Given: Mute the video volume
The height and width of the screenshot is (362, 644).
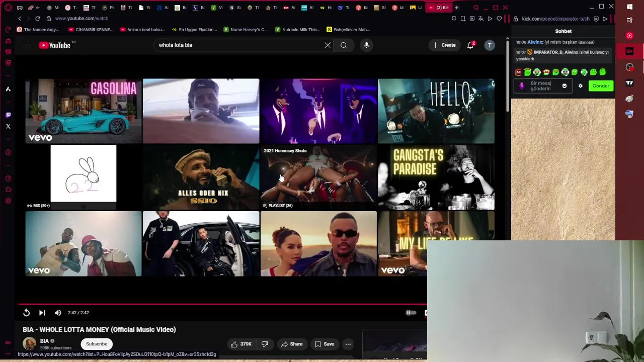Looking at the screenshot, I should pyautogui.click(x=58, y=313).
